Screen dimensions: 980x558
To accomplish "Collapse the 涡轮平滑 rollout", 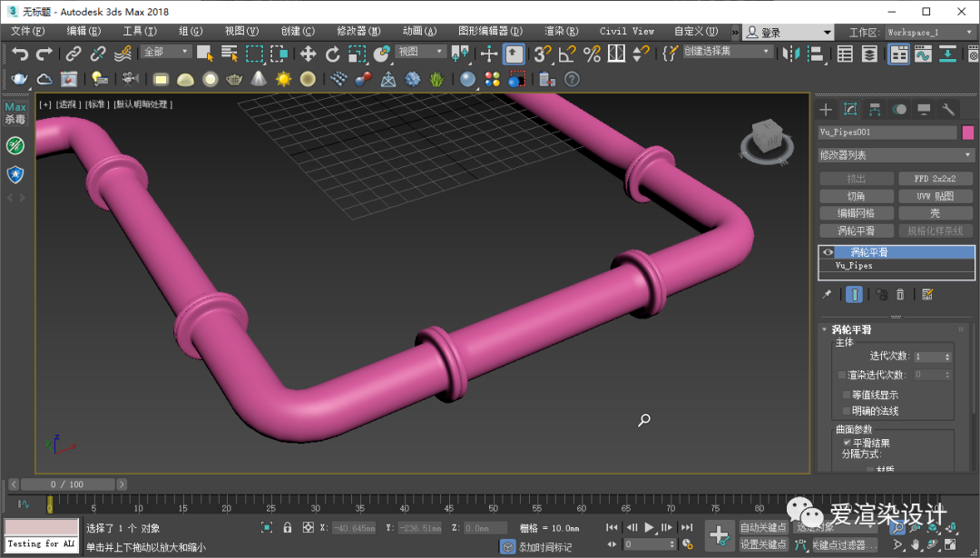I will tap(825, 329).
